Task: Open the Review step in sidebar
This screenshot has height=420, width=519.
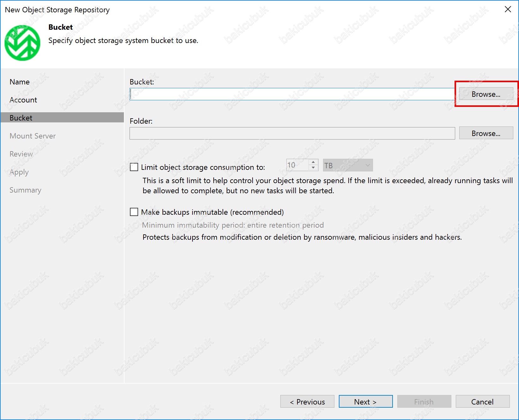Action: click(x=21, y=154)
